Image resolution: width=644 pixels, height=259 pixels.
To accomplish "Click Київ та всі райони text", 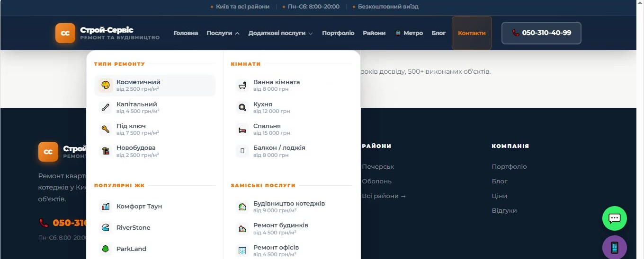I will [242, 7].
